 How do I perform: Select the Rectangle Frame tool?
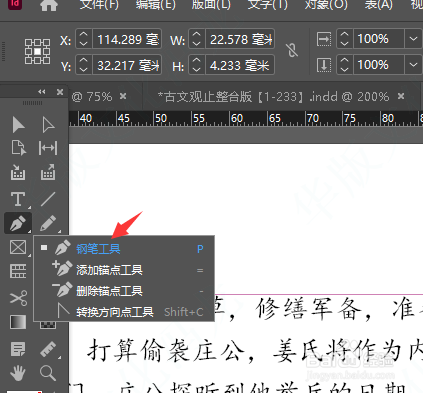coord(18,248)
